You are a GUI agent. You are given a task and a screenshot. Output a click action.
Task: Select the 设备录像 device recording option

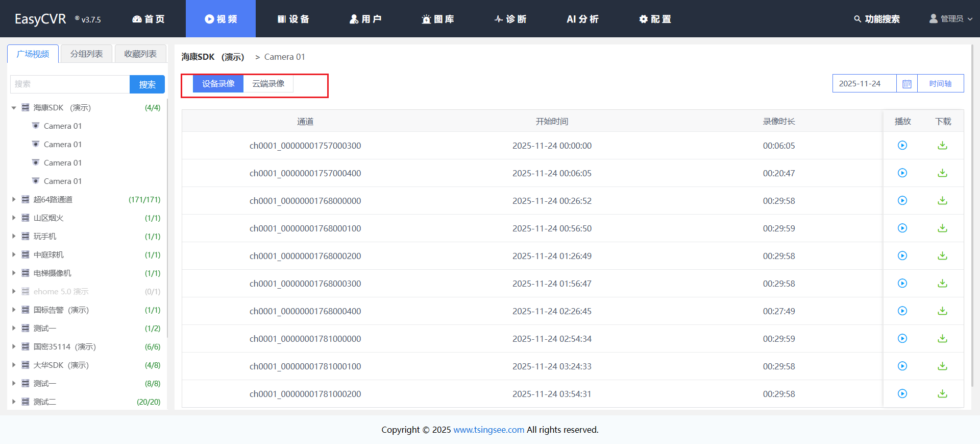[x=218, y=84]
